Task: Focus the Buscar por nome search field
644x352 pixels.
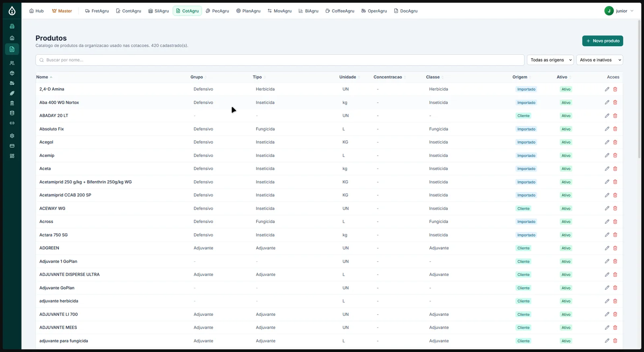Action: [280, 60]
